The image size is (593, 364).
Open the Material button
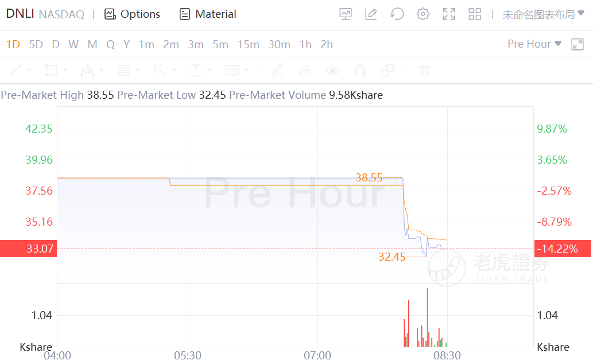[208, 14]
